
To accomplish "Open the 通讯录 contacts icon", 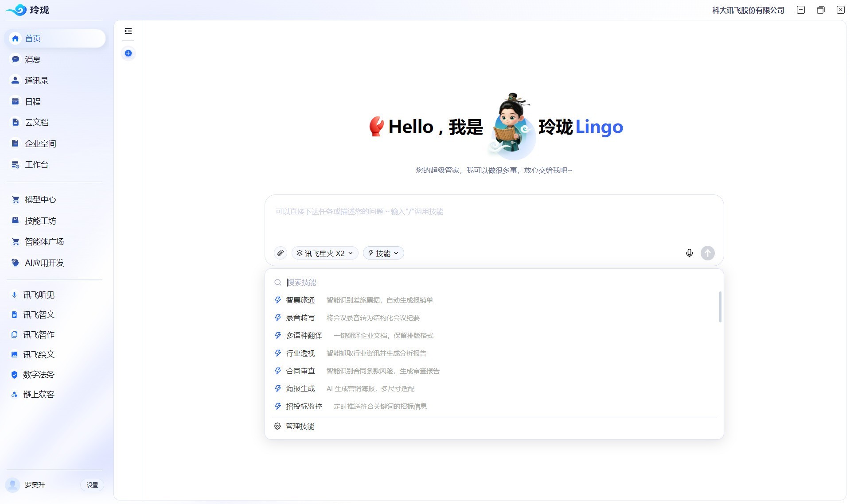I will pyautogui.click(x=16, y=80).
